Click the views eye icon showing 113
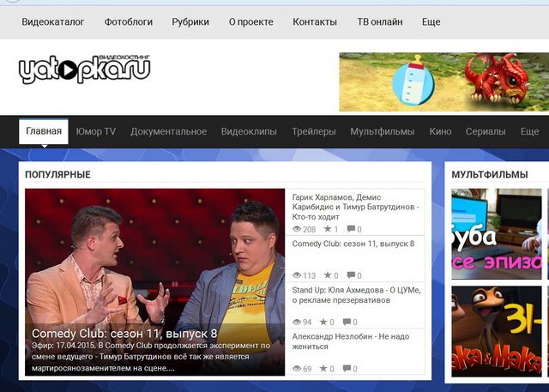This screenshot has width=549, height=392. (x=297, y=275)
